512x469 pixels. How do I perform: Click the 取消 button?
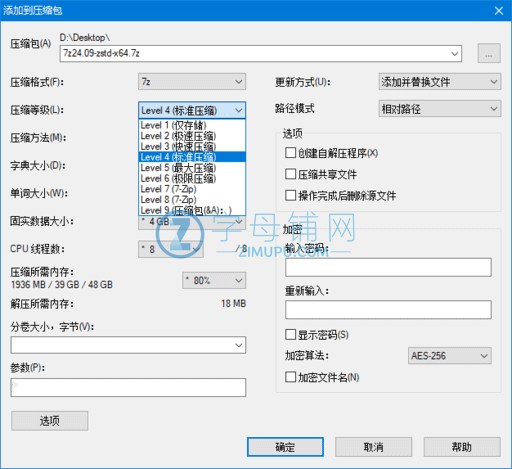374,447
